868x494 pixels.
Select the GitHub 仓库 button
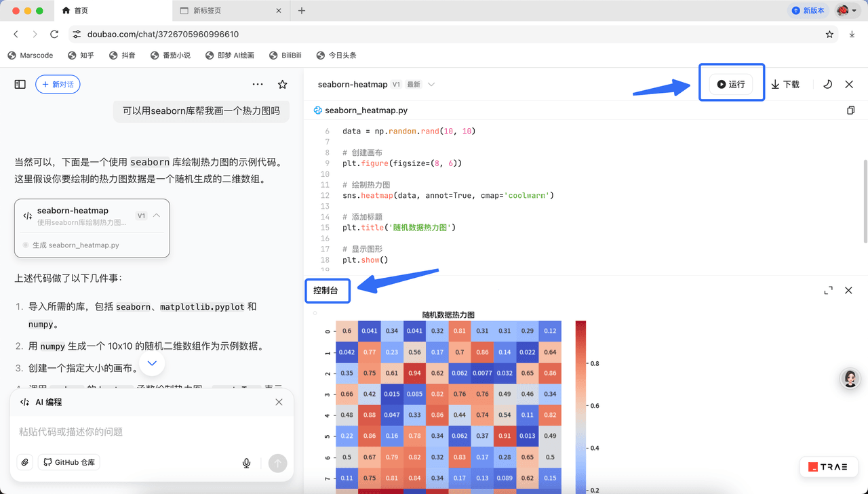(69, 463)
